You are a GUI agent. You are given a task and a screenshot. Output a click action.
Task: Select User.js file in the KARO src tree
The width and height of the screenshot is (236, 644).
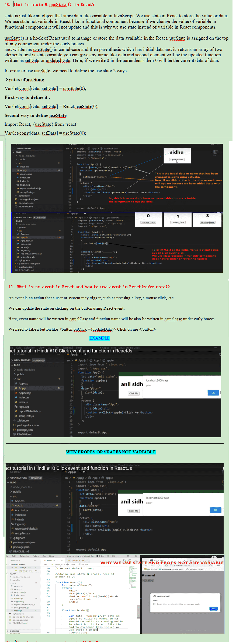pos(18,611)
